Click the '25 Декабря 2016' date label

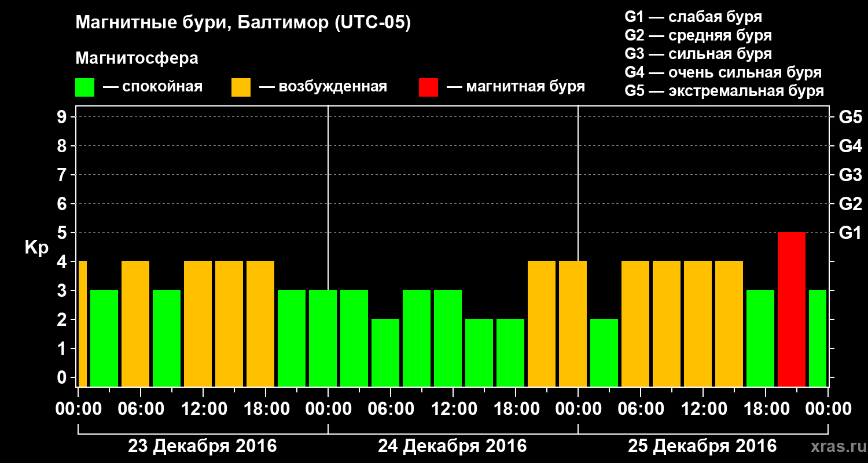coord(703,446)
